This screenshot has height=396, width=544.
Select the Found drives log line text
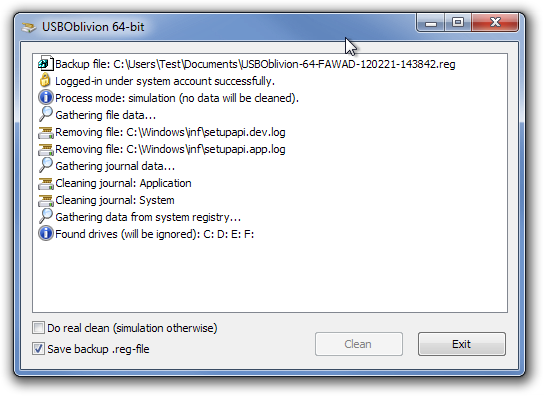click(x=154, y=234)
